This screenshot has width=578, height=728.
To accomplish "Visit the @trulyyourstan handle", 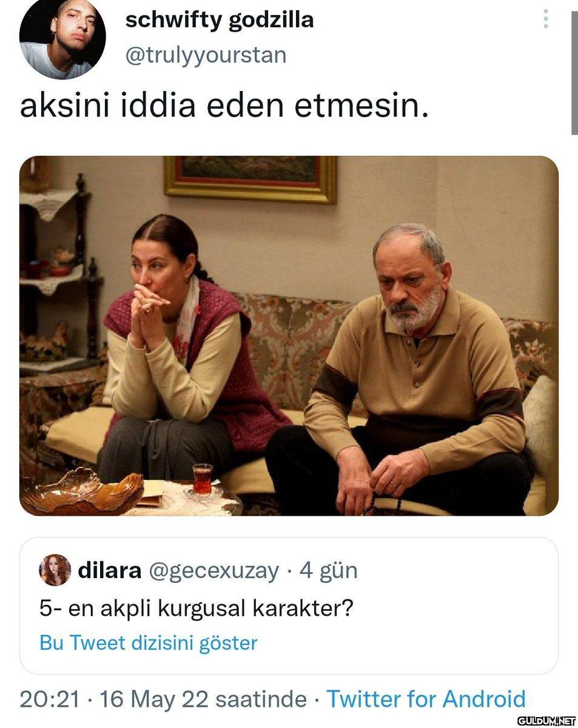I will tap(206, 55).
